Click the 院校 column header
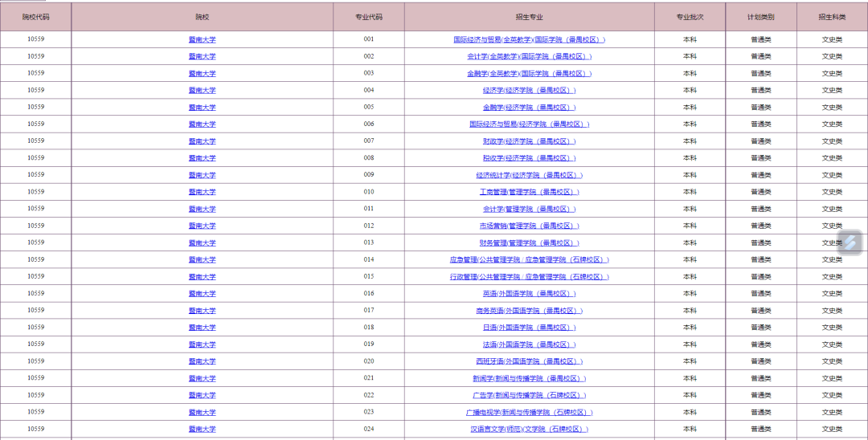This screenshot has width=868, height=440. 202,17
